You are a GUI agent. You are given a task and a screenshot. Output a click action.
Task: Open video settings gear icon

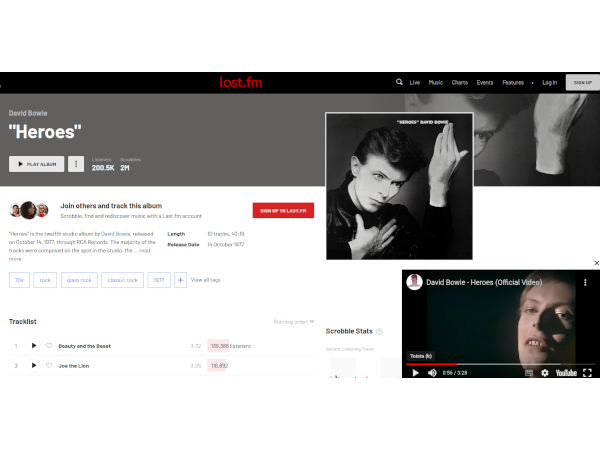coord(545,373)
